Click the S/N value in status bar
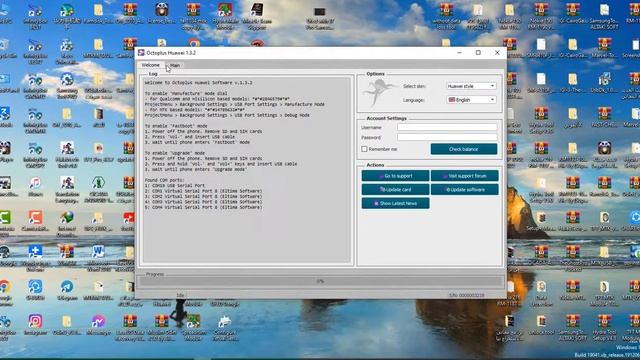Viewport: 640px width, 360px height. point(467,295)
